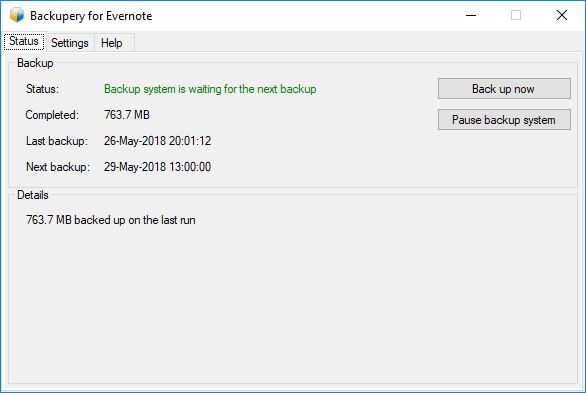Click the Backupery app icon in title bar
This screenshot has height=393, width=586.
point(17,15)
